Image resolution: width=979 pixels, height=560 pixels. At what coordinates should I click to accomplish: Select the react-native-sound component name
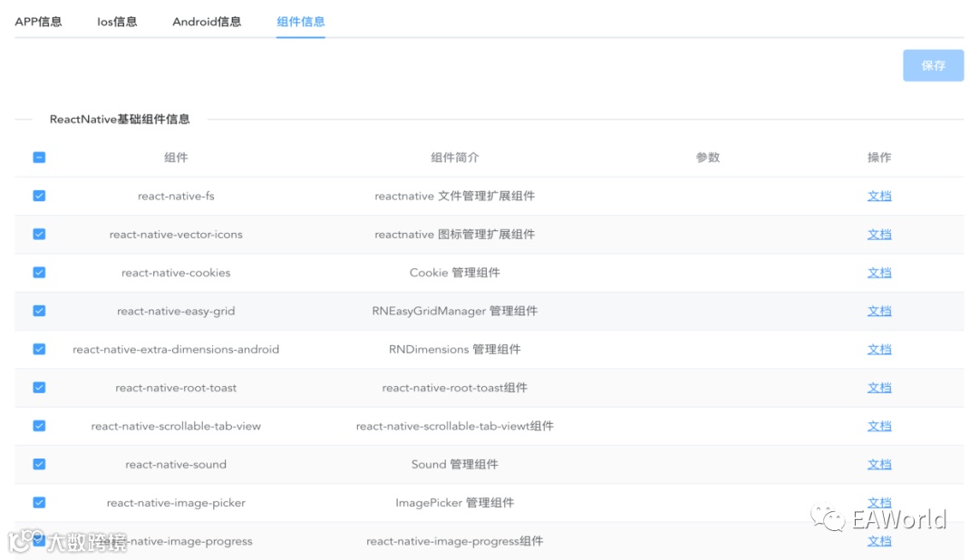176,465
